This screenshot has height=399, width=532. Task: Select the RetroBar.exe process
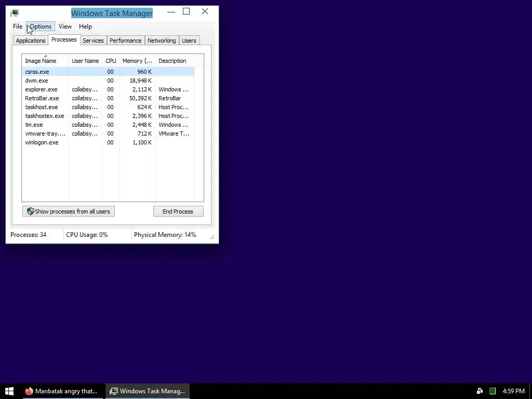108,98
